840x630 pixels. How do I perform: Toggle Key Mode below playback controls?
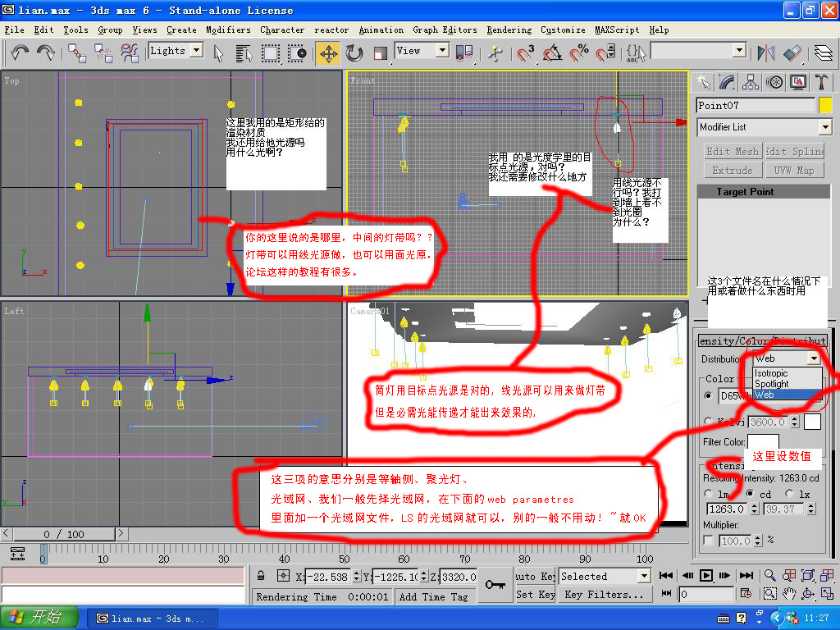tap(666, 594)
